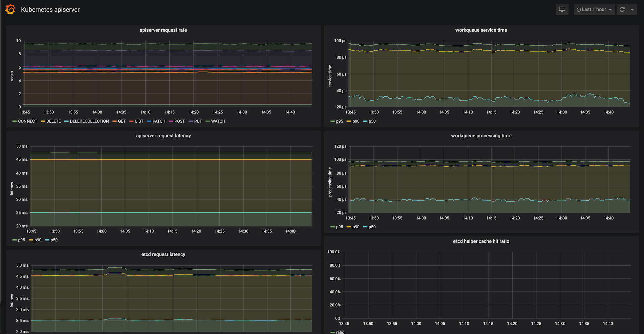Click the workqueue service time panel title
The image size is (644, 334).
[x=481, y=30]
